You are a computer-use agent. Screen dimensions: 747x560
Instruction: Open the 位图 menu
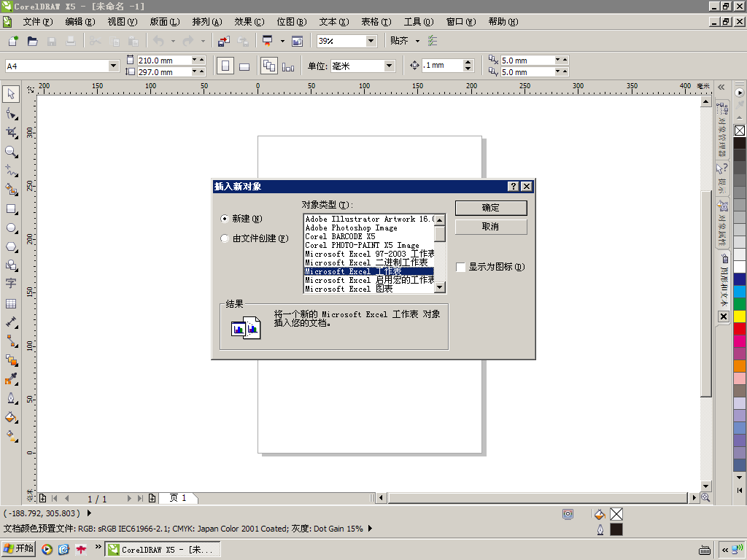pyautogui.click(x=292, y=22)
